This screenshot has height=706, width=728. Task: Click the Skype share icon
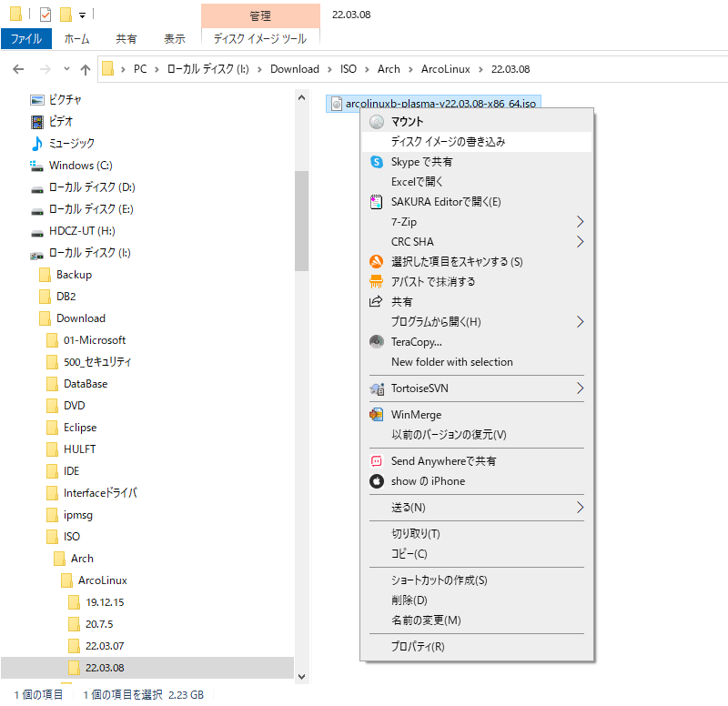coord(377,162)
